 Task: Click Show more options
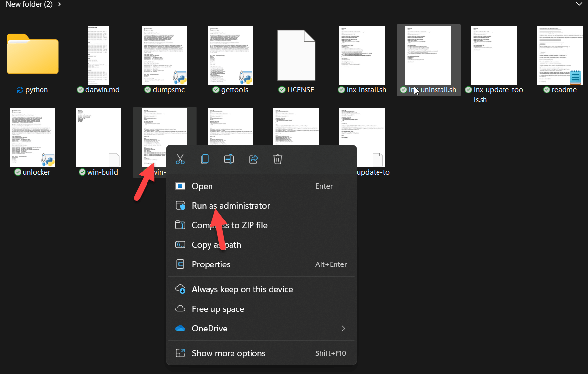(229, 353)
